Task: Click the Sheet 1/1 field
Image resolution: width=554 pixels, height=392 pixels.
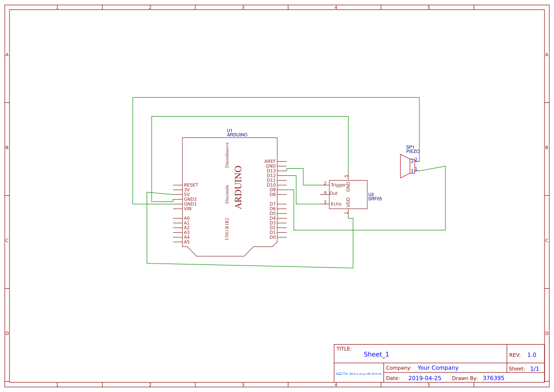Action: (524, 368)
